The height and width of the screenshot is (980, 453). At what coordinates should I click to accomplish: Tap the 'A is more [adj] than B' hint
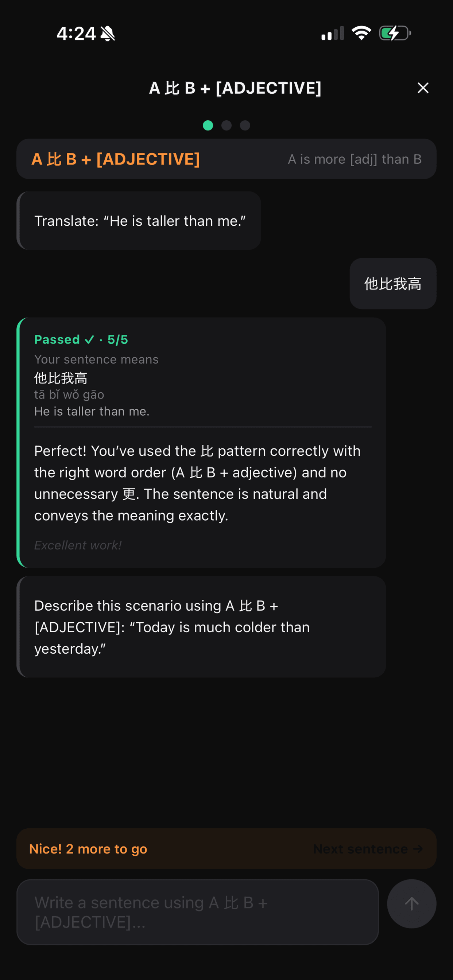tap(355, 159)
